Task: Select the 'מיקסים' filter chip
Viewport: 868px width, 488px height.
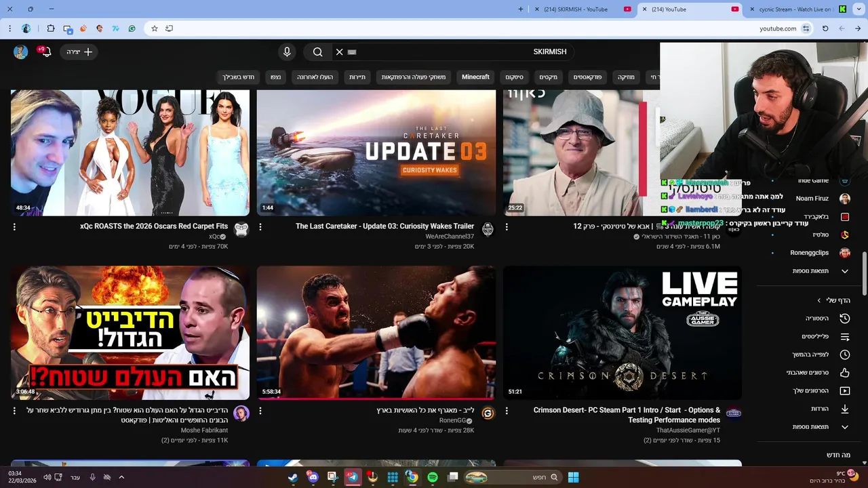Action: 548,77
